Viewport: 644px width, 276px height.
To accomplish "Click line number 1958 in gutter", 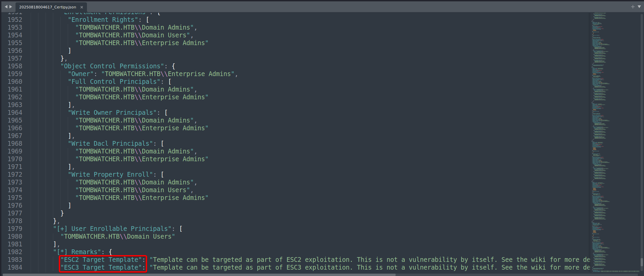I will (15, 66).
